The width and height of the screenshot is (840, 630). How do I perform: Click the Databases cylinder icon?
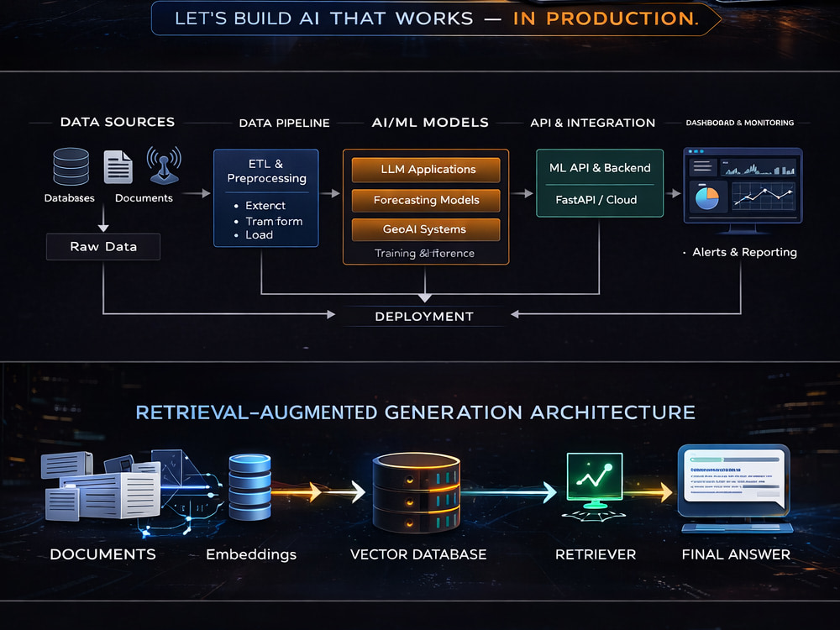tap(71, 166)
